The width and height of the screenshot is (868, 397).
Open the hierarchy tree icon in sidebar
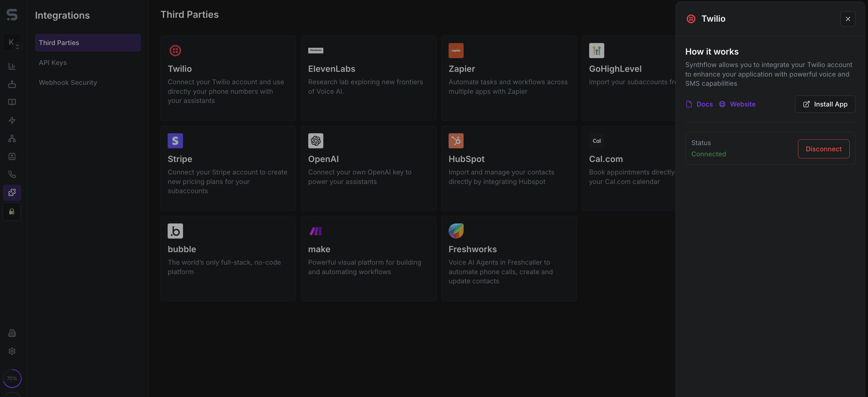[x=12, y=139]
